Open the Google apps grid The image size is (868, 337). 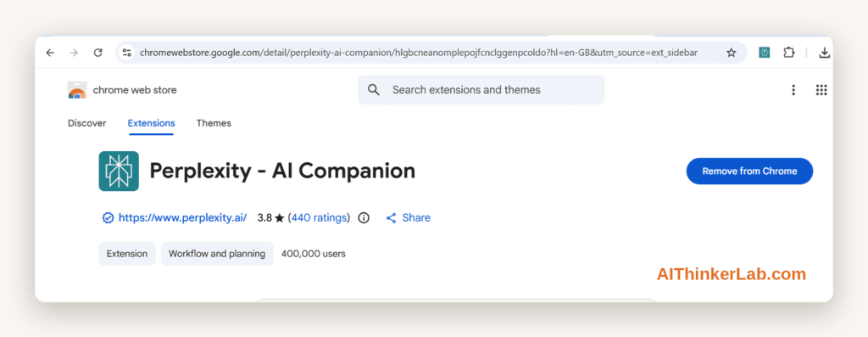821,90
